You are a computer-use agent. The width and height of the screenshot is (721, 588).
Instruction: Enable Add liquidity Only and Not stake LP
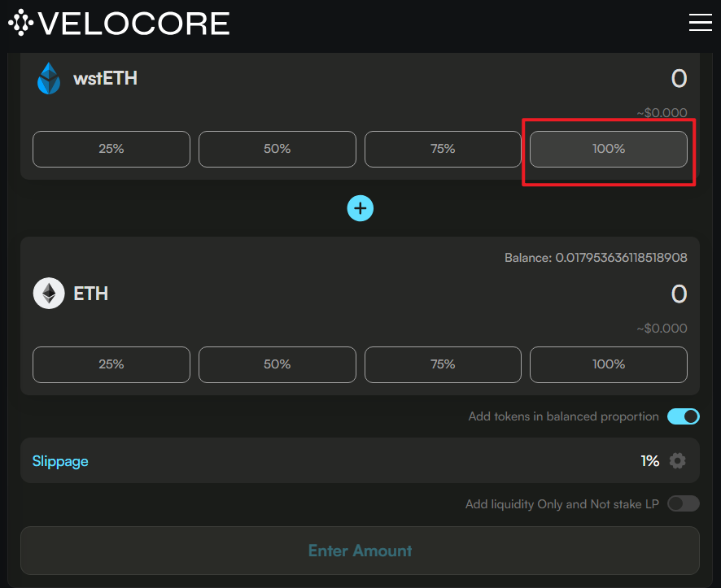pos(684,503)
